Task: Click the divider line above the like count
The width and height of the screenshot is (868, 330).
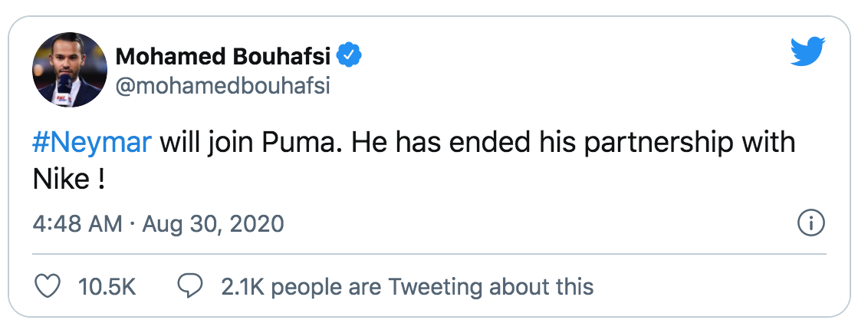Action: point(429,254)
